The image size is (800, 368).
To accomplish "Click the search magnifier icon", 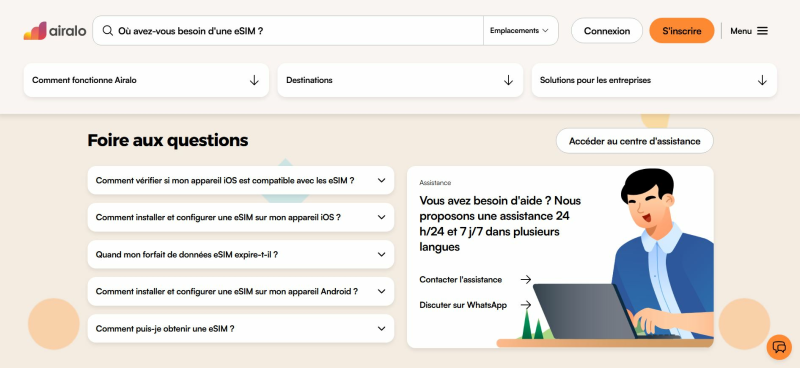I will coord(108,31).
